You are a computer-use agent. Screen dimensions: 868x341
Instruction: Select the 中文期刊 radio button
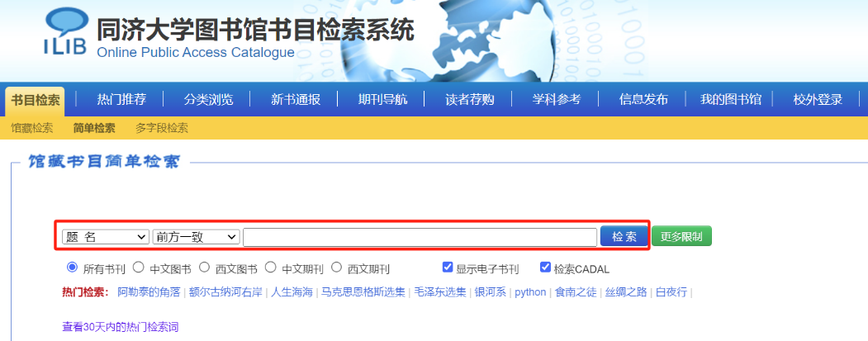tap(271, 268)
